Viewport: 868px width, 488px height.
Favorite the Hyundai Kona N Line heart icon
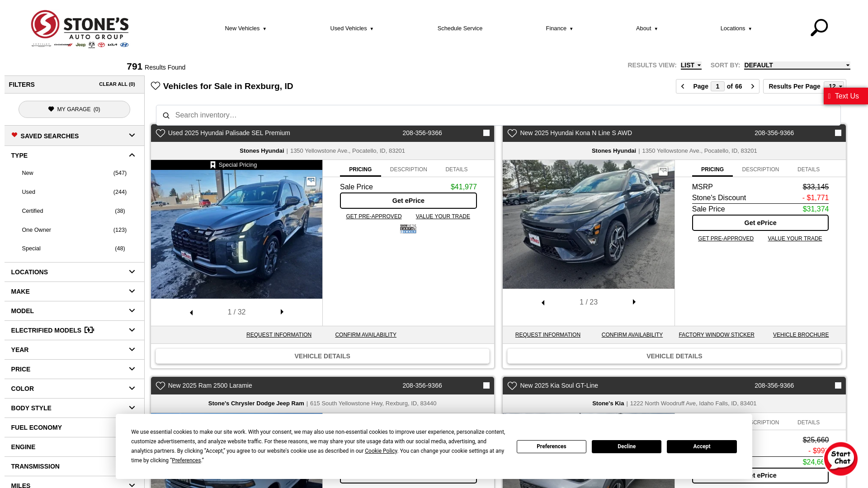click(x=512, y=133)
